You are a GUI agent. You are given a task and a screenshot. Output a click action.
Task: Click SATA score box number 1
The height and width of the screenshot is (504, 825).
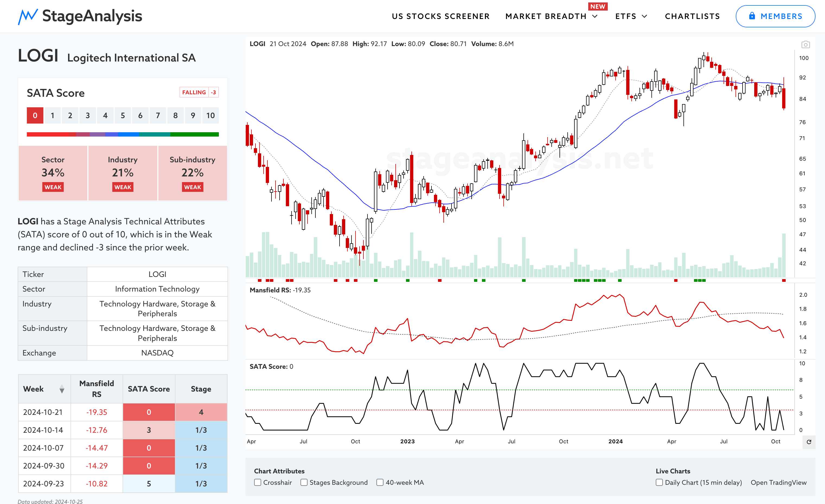click(x=53, y=115)
